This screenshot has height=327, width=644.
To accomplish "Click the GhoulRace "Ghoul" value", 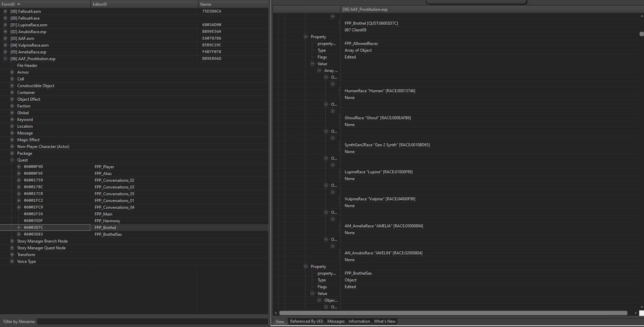I will pos(377,118).
